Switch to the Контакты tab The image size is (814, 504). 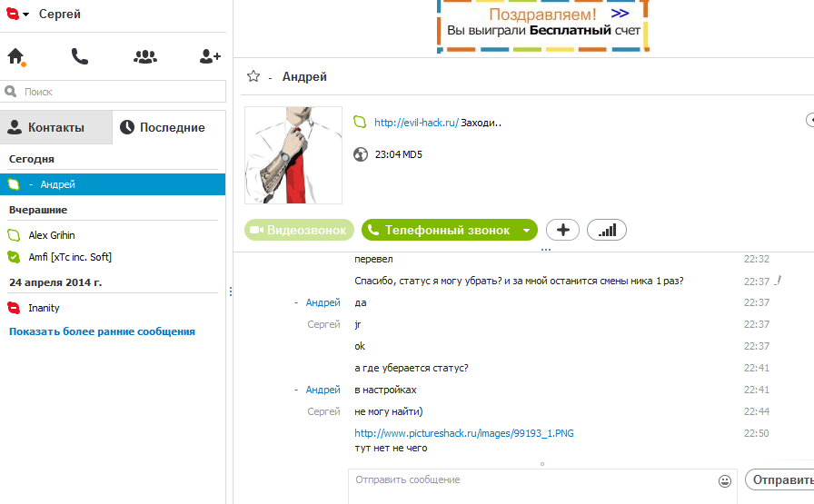(55, 128)
